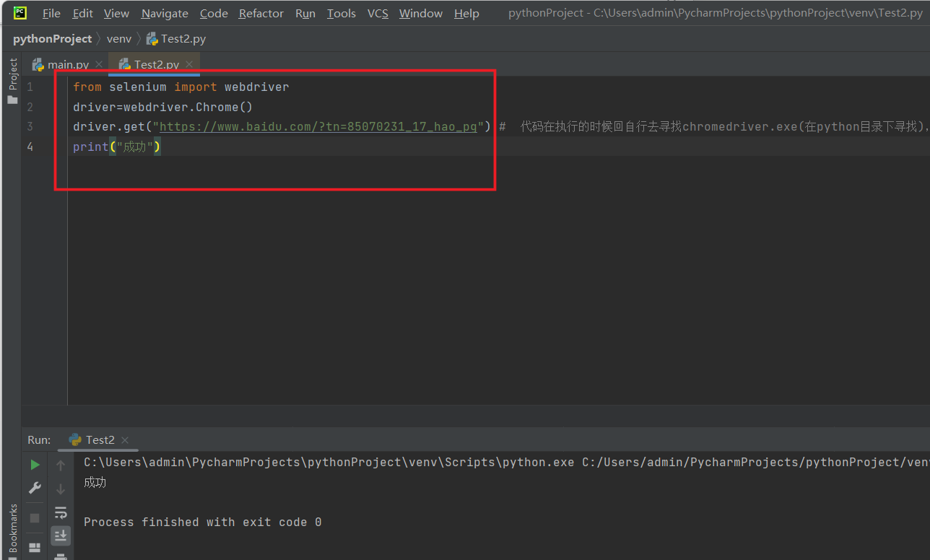Click 'driver=webdriver.Chrome()' code line
Viewport: 930px width, 560px height.
point(163,107)
